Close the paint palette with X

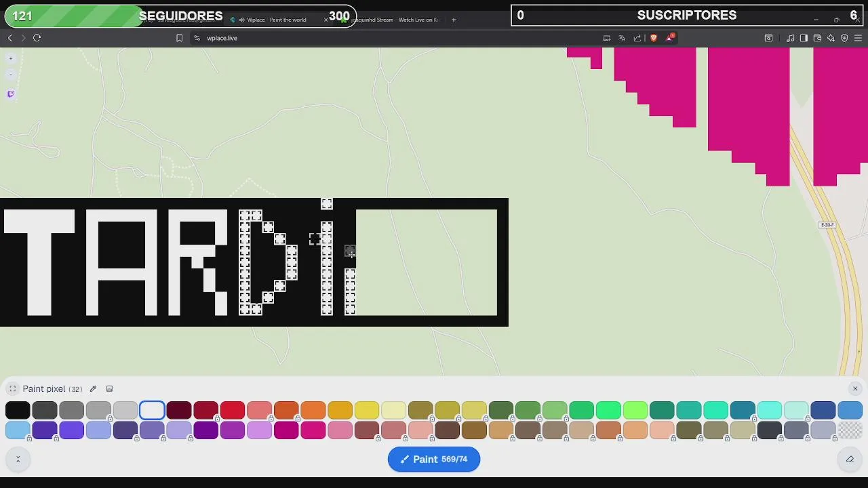(855, 388)
